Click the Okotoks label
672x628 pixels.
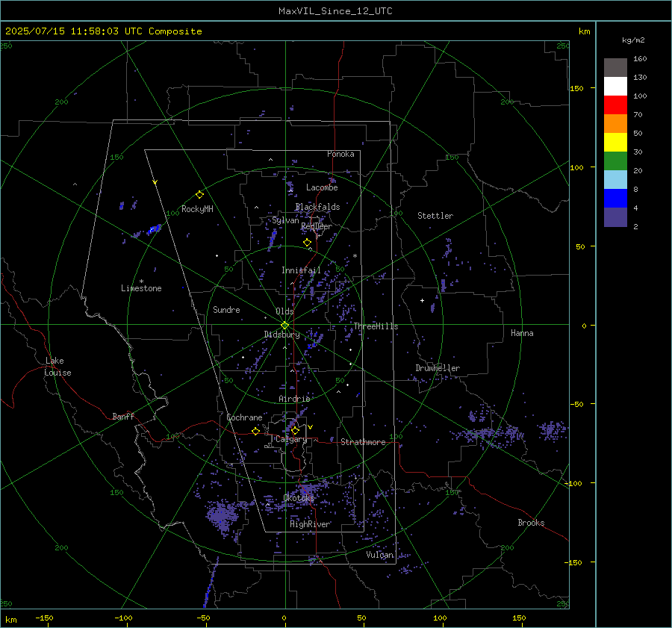tap(299, 498)
